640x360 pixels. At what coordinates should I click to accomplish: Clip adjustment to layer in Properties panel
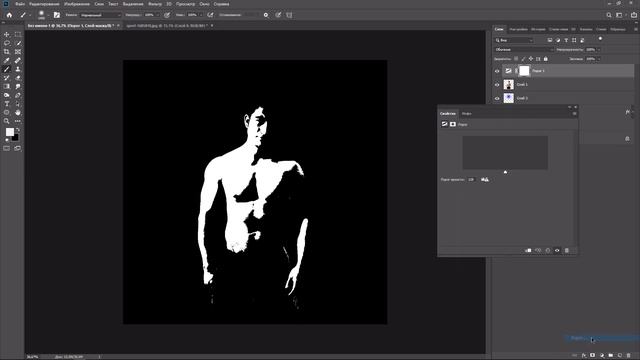point(528,251)
